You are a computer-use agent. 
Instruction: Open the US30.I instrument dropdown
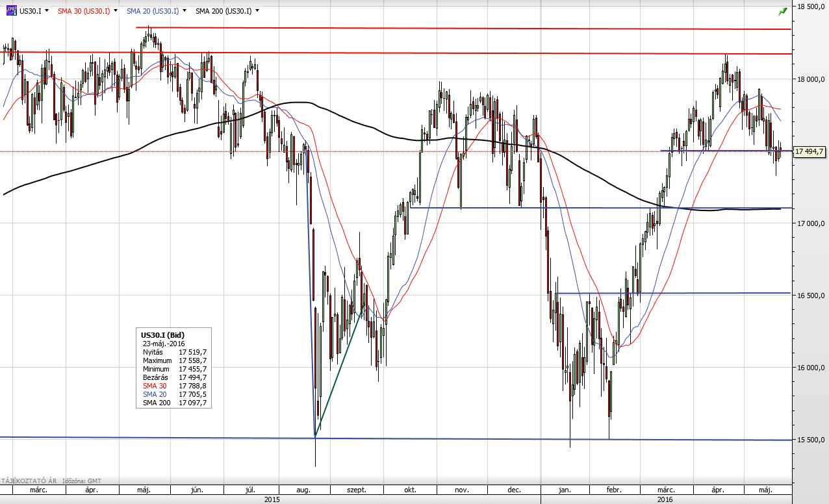click(x=47, y=11)
